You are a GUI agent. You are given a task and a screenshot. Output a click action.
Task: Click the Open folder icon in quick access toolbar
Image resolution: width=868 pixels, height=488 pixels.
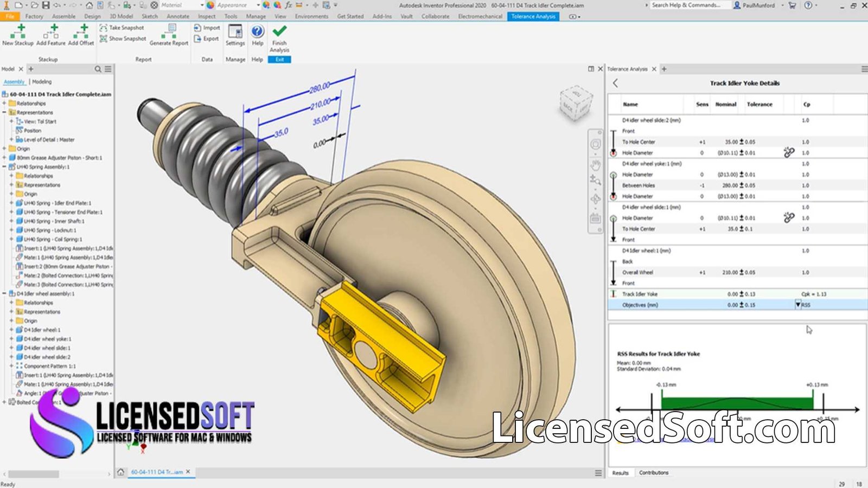[34, 5]
